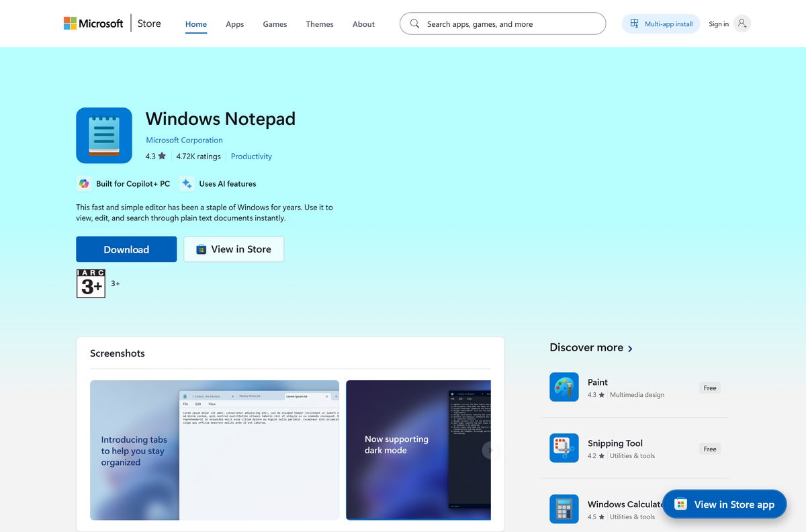Click the Built for Copilot+ PC label
Image resolution: width=806 pixels, height=532 pixels.
click(133, 183)
